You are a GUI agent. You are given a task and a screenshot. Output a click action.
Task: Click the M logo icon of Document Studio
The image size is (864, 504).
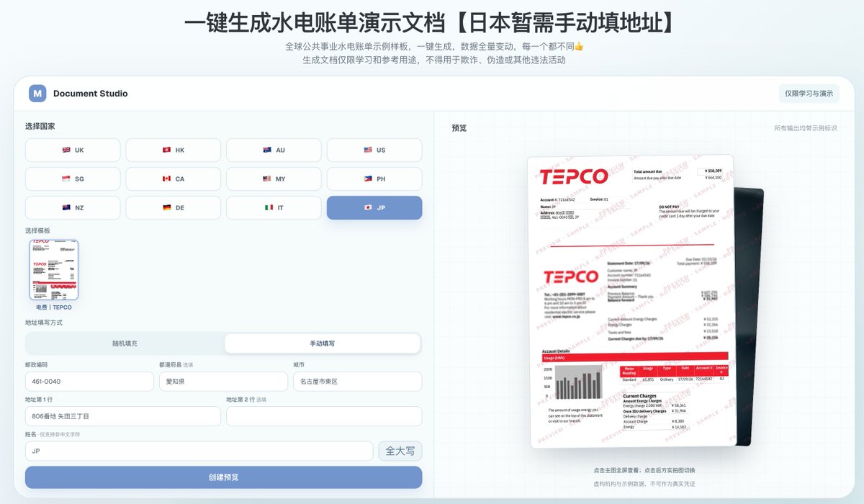[37, 94]
